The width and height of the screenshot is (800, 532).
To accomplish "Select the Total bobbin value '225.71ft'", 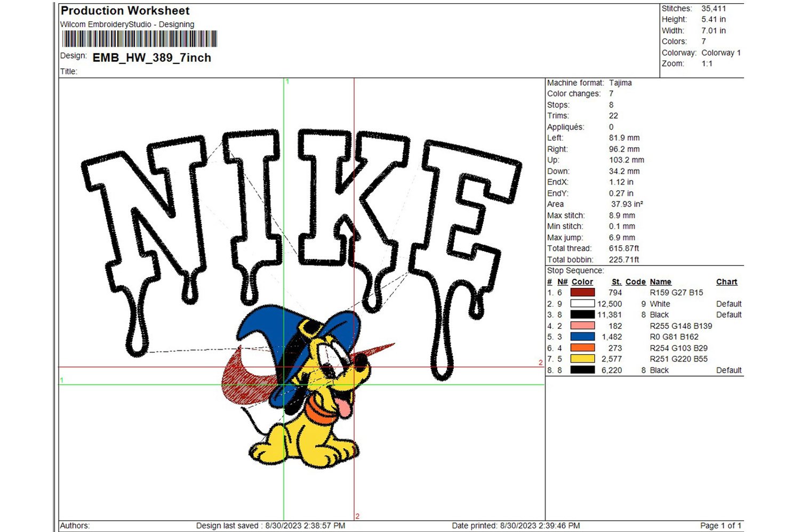I will pyautogui.click(x=624, y=260).
